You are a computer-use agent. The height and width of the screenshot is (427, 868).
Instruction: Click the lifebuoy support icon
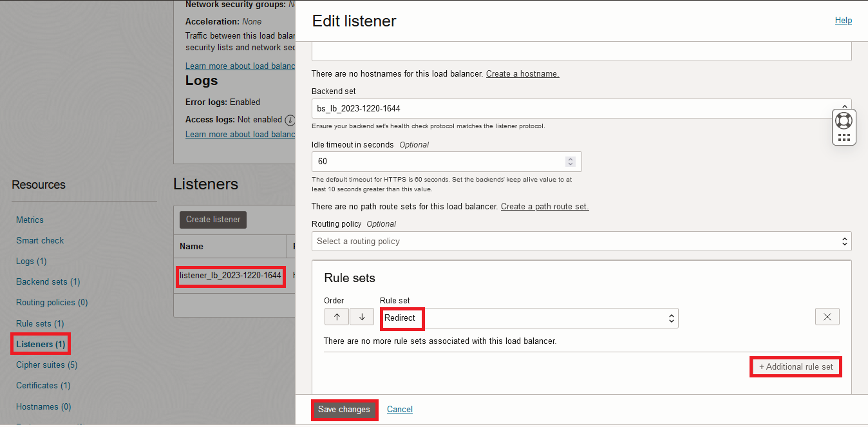pyautogui.click(x=844, y=120)
